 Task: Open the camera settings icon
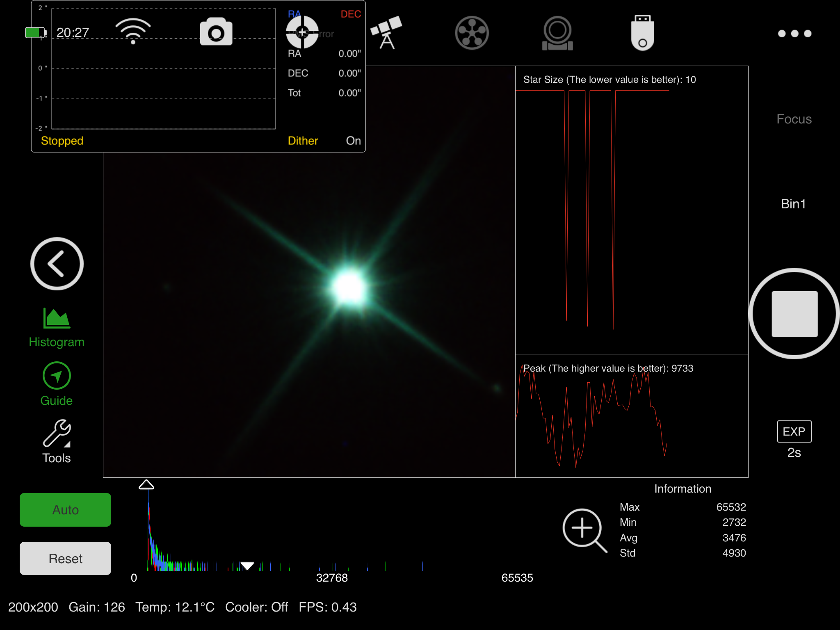216,32
